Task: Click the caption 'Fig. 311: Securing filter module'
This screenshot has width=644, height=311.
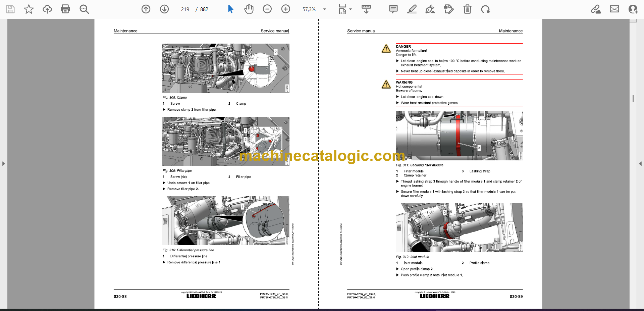Action: [x=420, y=165]
